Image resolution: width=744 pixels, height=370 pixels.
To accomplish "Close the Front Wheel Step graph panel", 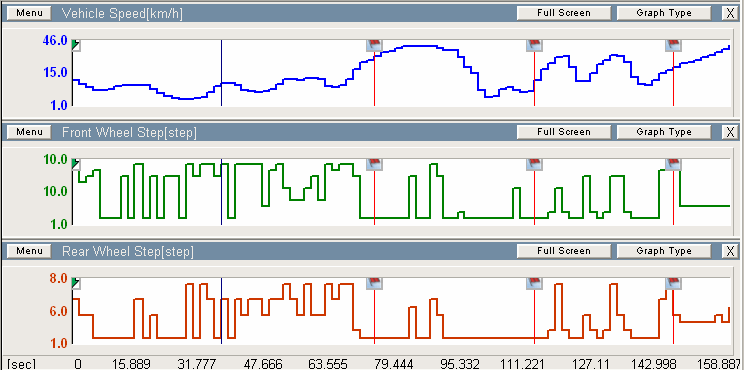I will pyautogui.click(x=730, y=132).
